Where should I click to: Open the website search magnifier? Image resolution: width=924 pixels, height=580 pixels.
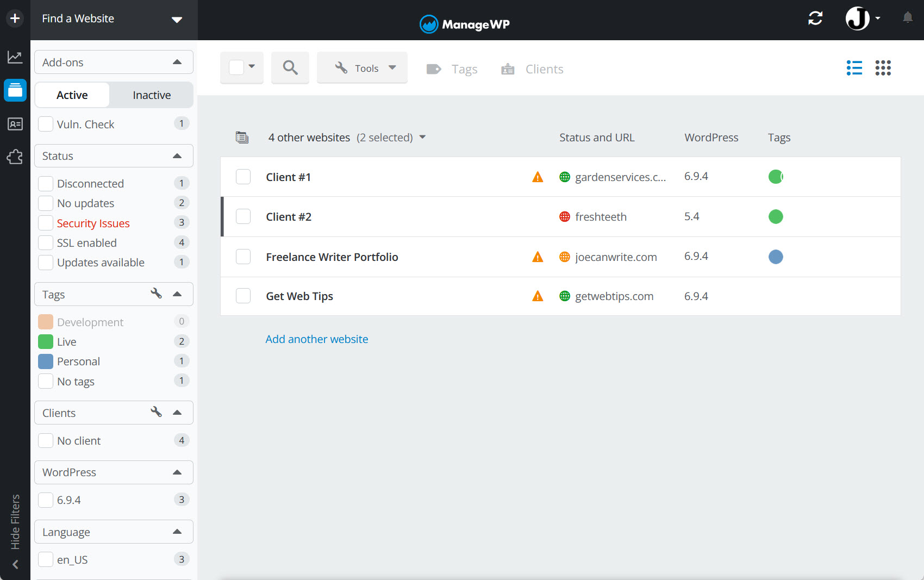click(290, 67)
